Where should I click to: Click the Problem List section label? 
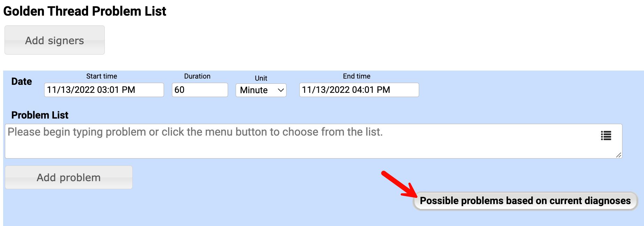(40, 115)
